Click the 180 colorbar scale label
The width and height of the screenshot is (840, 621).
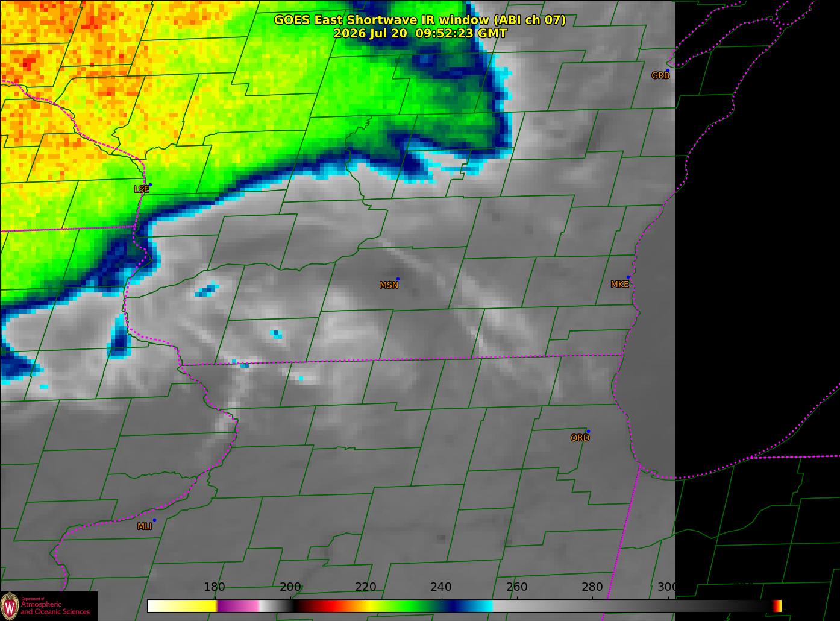click(214, 587)
